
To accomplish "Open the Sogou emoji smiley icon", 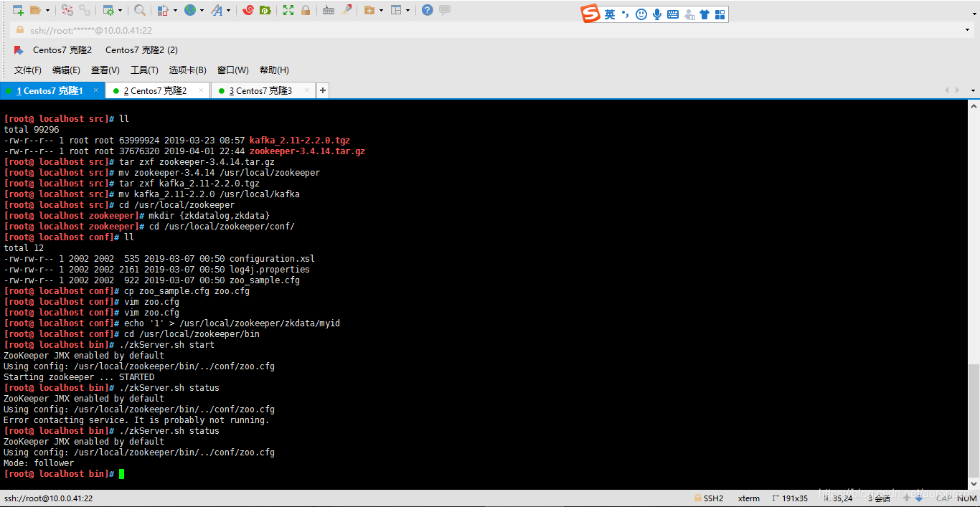I will pyautogui.click(x=641, y=14).
